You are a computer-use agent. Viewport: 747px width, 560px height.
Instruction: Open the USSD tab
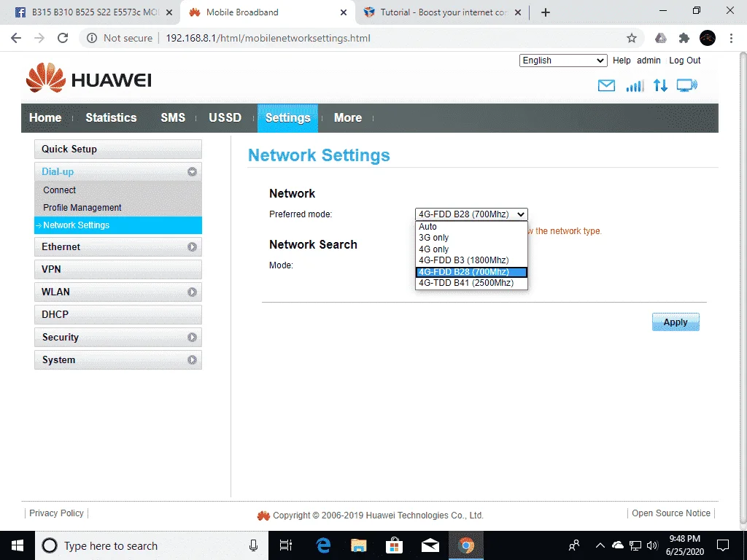225,117
